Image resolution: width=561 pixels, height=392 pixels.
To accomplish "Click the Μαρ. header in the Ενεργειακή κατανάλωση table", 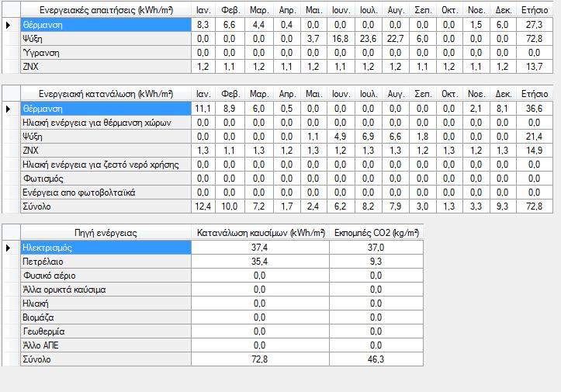I will click(258, 94).
